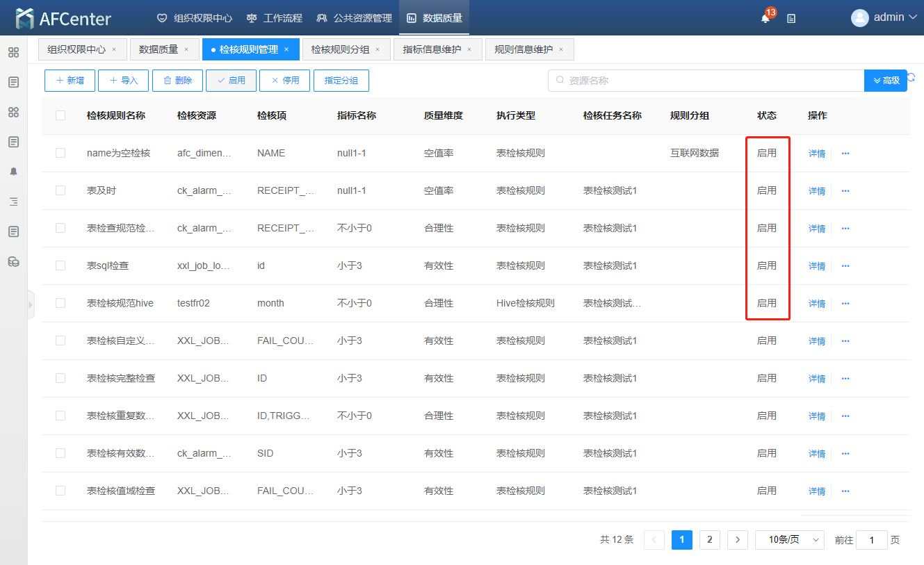Select the checkbox for 表sql检查 row
This screenshot has width=924, height=565.
coord(60,265)
